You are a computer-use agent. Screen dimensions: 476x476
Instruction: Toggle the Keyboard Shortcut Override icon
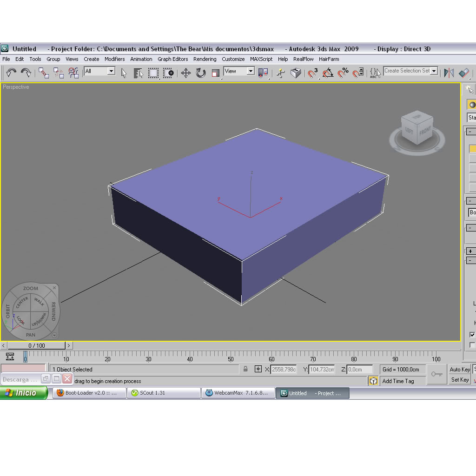point(296,73)
